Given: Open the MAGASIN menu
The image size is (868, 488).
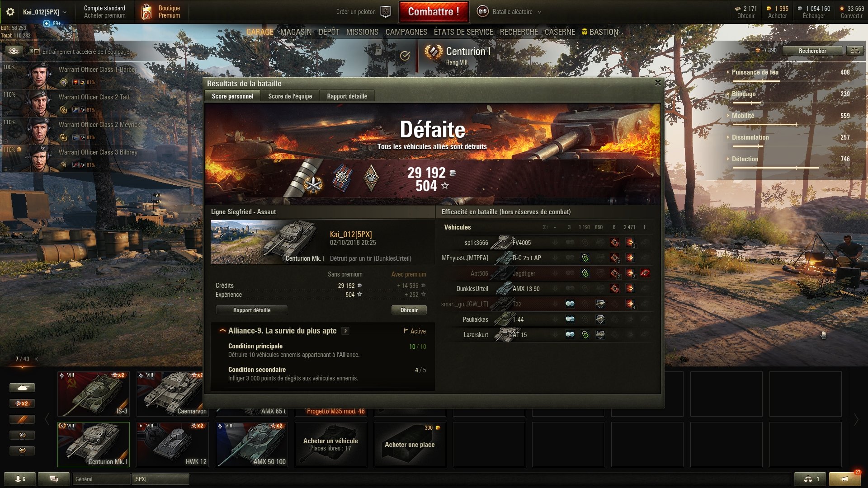Looking at the screenshot, I should coord(296,32).
